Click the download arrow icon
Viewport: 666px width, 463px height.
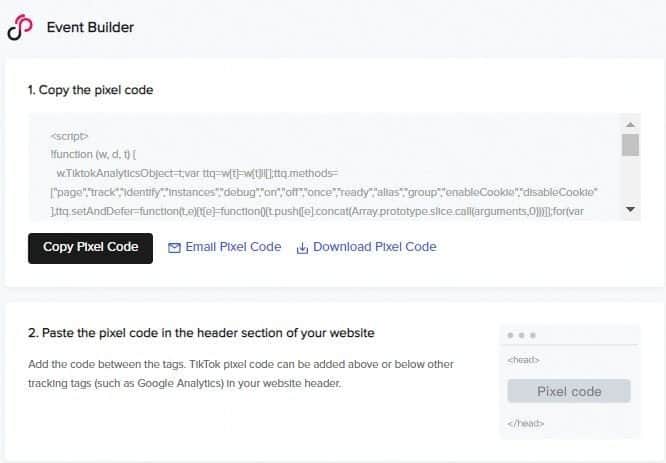pos(302,248)
